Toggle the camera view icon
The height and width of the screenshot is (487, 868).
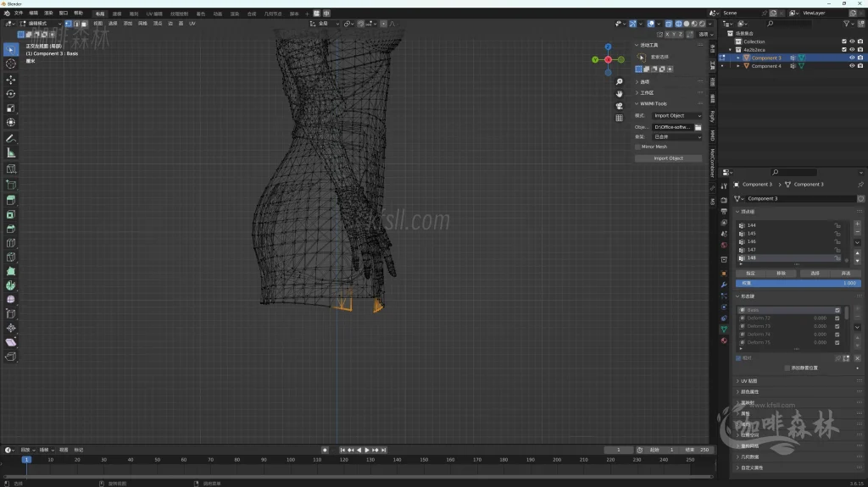(x=619, y=106)
